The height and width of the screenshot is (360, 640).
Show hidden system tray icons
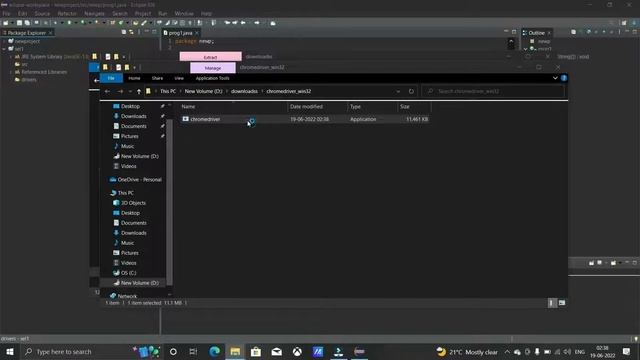[507, 351]
